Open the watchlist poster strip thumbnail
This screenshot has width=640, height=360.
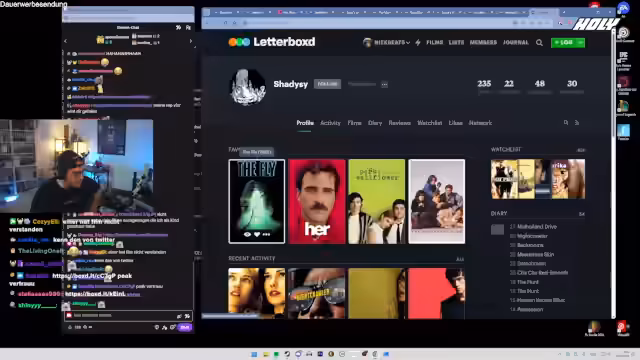538,179
